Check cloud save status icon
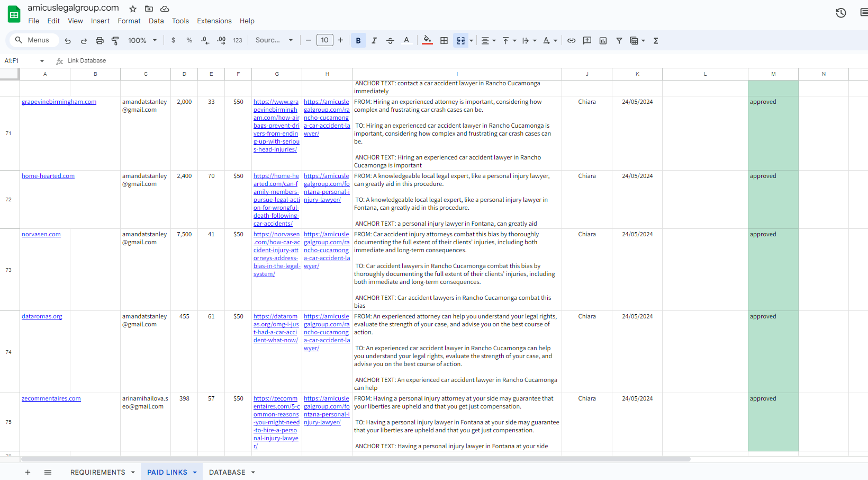Screen dimensions: 868x480 click(x=165, y=9)
